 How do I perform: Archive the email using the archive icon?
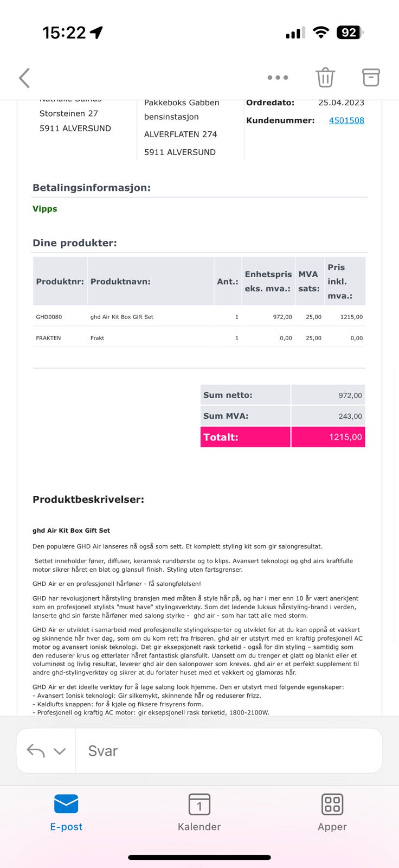point(371,78)
